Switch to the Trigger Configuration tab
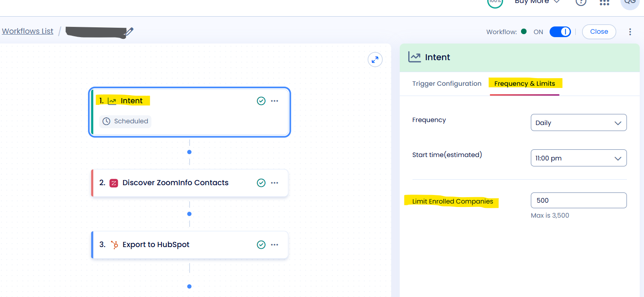Screen dimensions: 644x297 click(447, 84)
